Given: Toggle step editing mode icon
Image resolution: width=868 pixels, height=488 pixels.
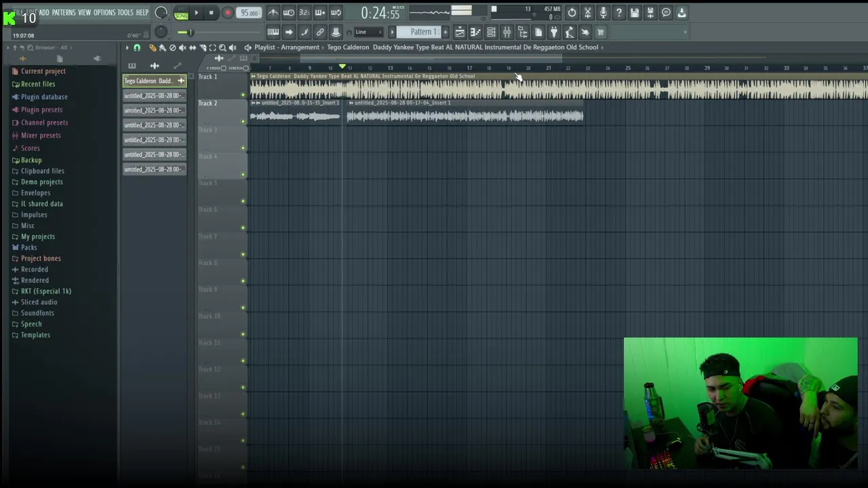Looking at the screenshot, I should click(x=304, y=32).
